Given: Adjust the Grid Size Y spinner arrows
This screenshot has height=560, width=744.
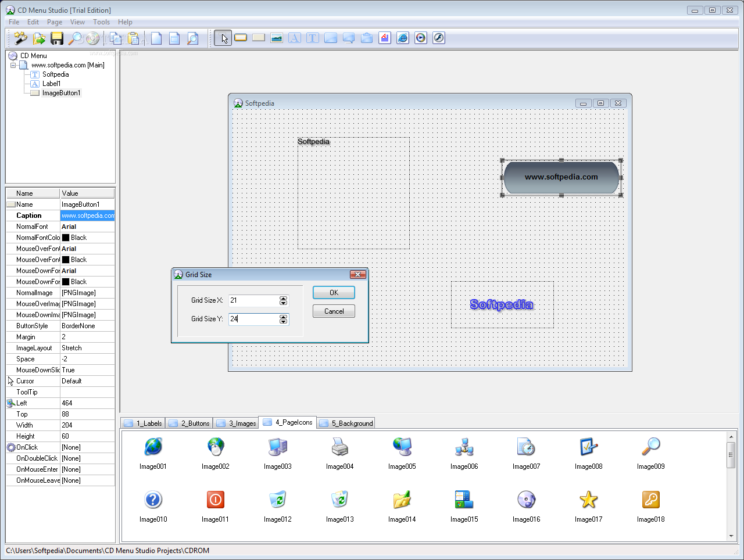Looking at the screenshot, I should coord(283,319).
